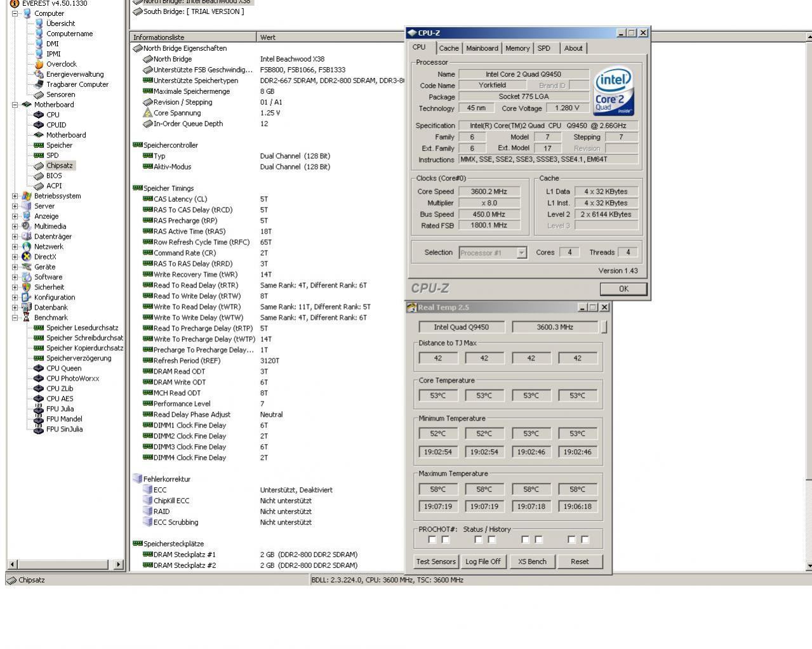
Task: Toggle the first PROCHOT checkbox of core four
Action: pyautogui.click(x=572, y=540)
